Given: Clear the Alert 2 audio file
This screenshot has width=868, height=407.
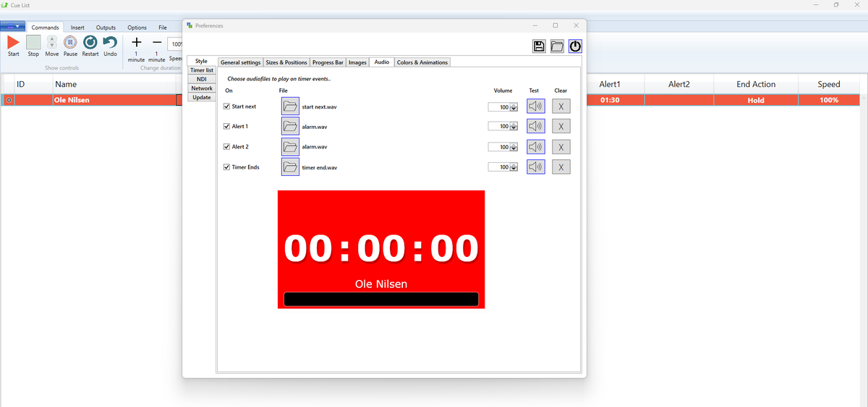Looking at the screenshot, I should pos(561,146).
